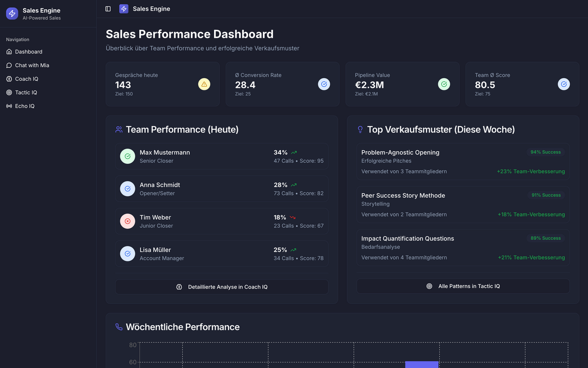Click the green checkmark on Pipeline Value card

click(x=444, y=84)
